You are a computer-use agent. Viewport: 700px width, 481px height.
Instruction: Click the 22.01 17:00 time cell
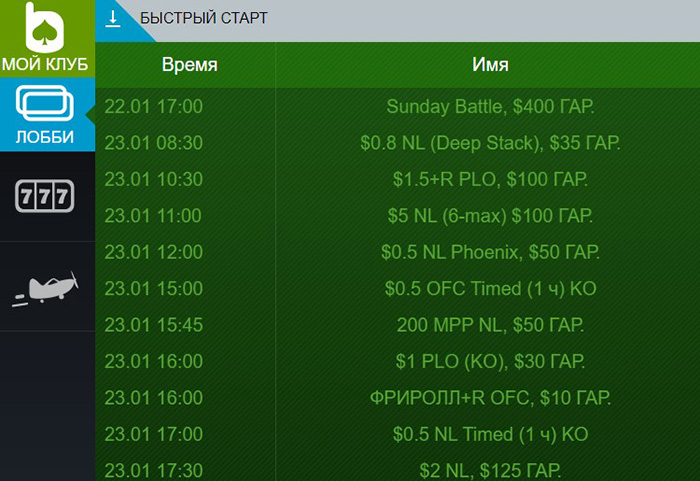pos(153,106)
